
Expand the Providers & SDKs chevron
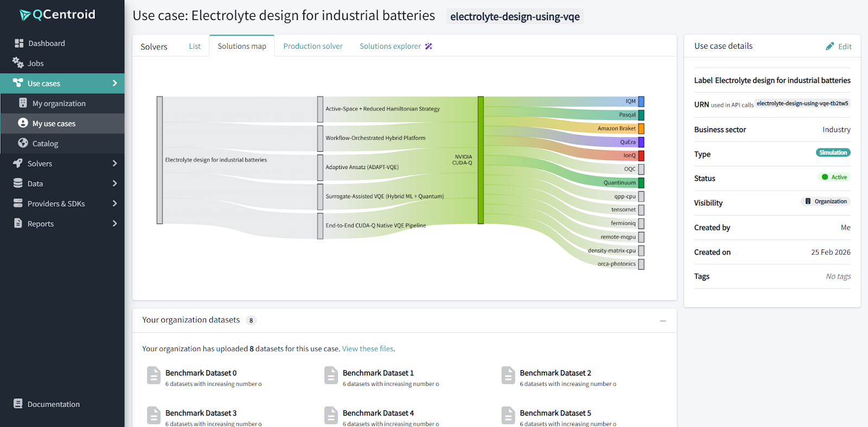click(x=114, y=203)
